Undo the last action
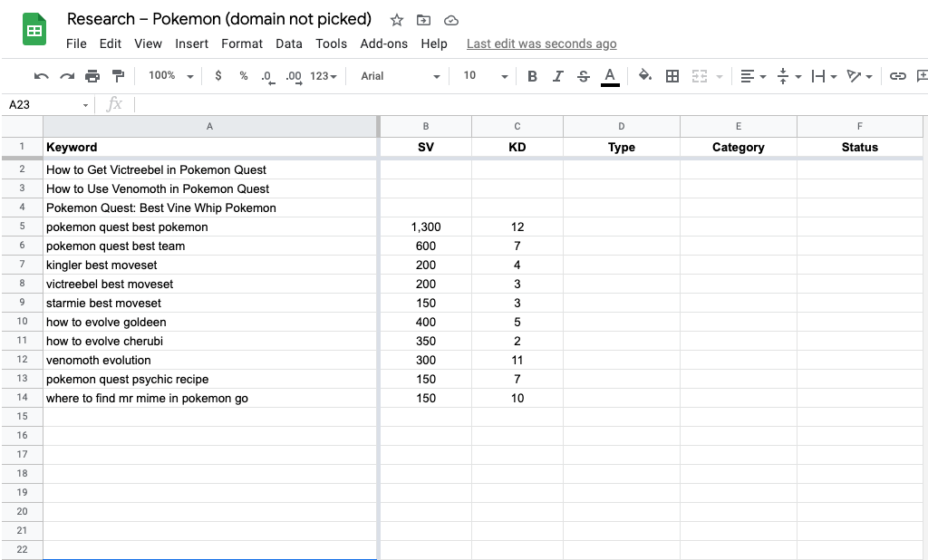The height and width of the screenshot is (560, 928). pyautogui.click(x=42, y=76)
